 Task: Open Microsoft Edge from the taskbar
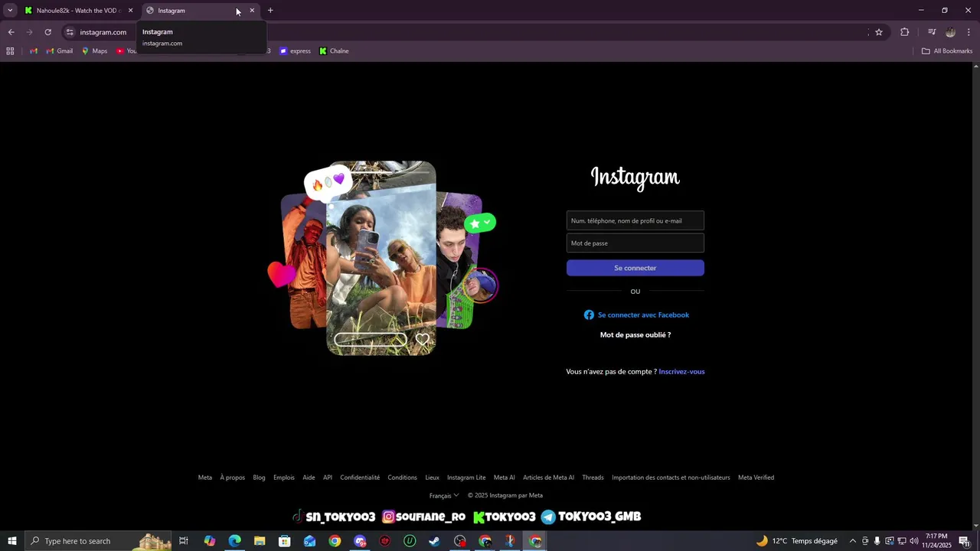pyautogui.click(x=234, y=541)
